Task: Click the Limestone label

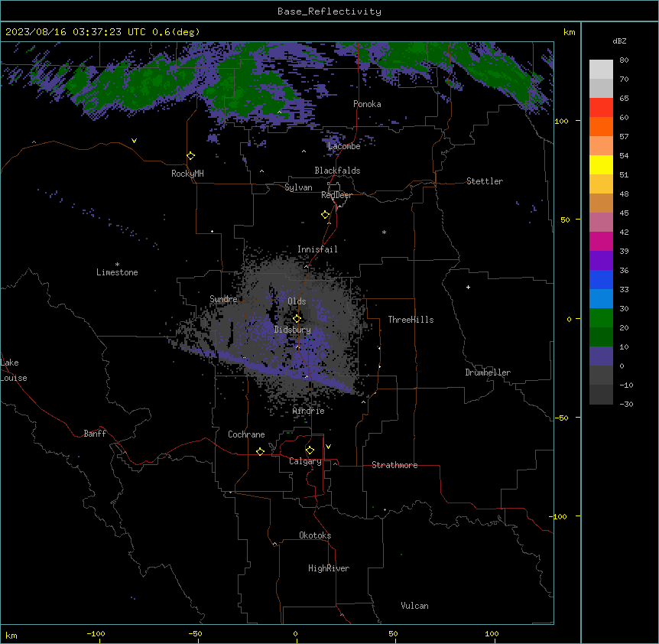Action: click(x=117, y=272)
